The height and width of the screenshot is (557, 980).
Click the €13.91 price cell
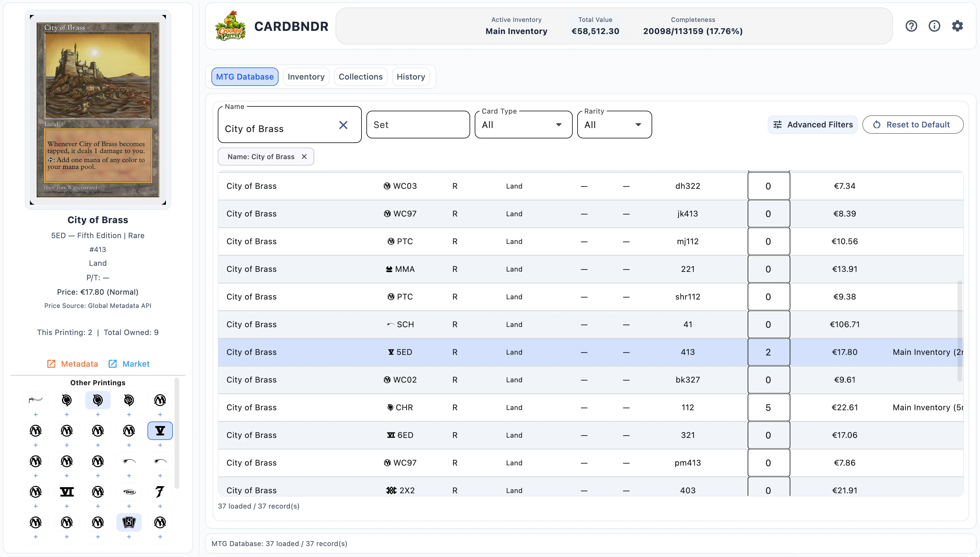coord(845,269)
